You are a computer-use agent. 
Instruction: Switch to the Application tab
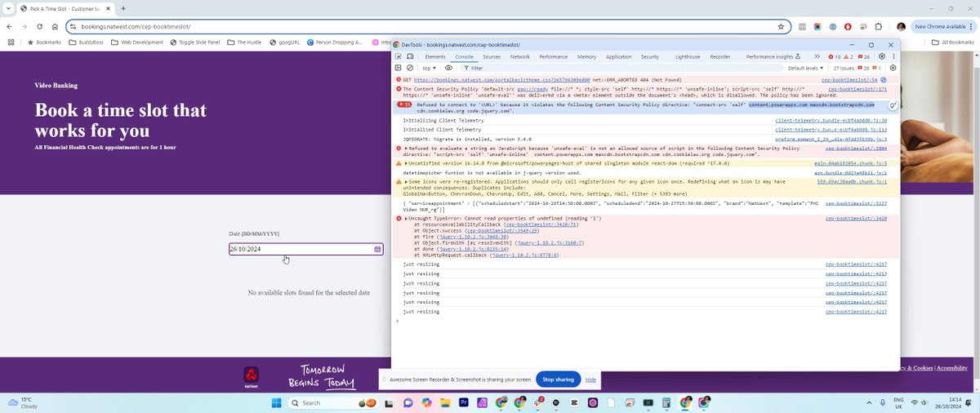coord(618,56)
